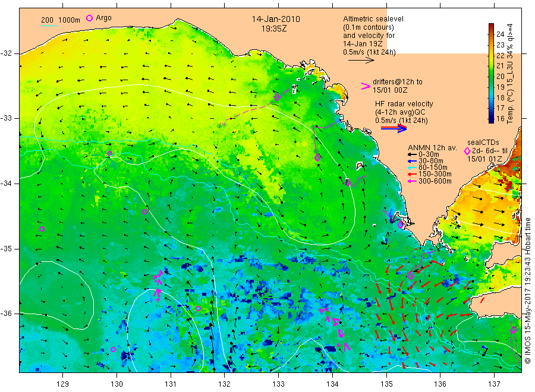Click seal CTD diamond near 33.6S 133.7E

pyautogui.click(x=317, y=157)
